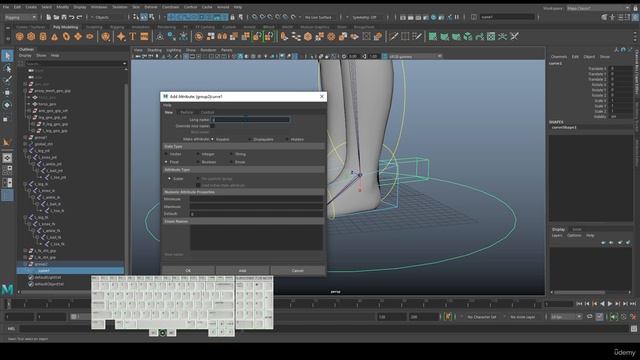Choose Integer data type
Image resolution: width=640 pixels, height=360 pixels.
(198, 154)
